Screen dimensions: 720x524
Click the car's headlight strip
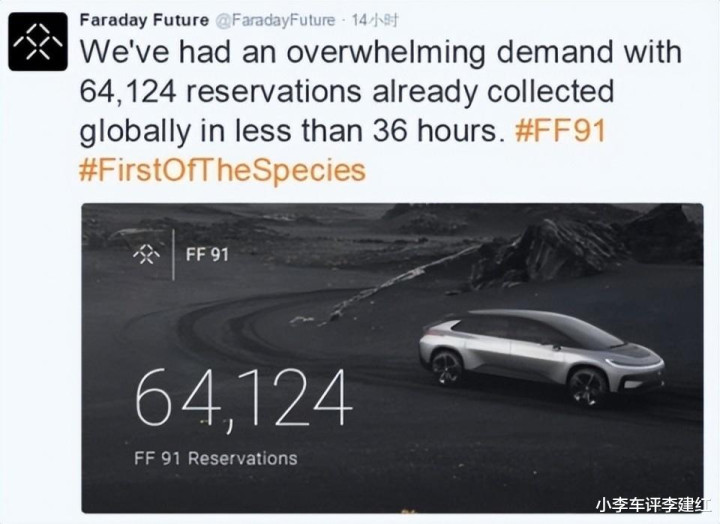tap(636, 364)
